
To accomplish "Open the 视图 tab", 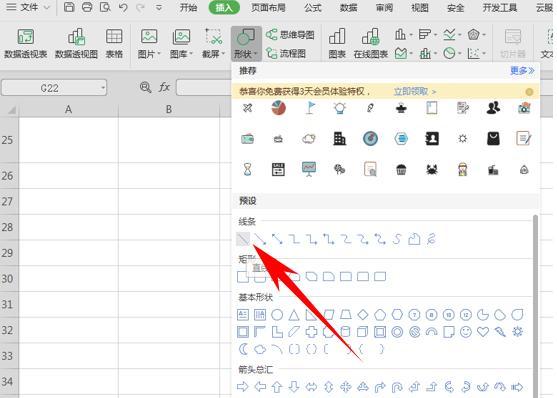I will (x=420, y=7).
